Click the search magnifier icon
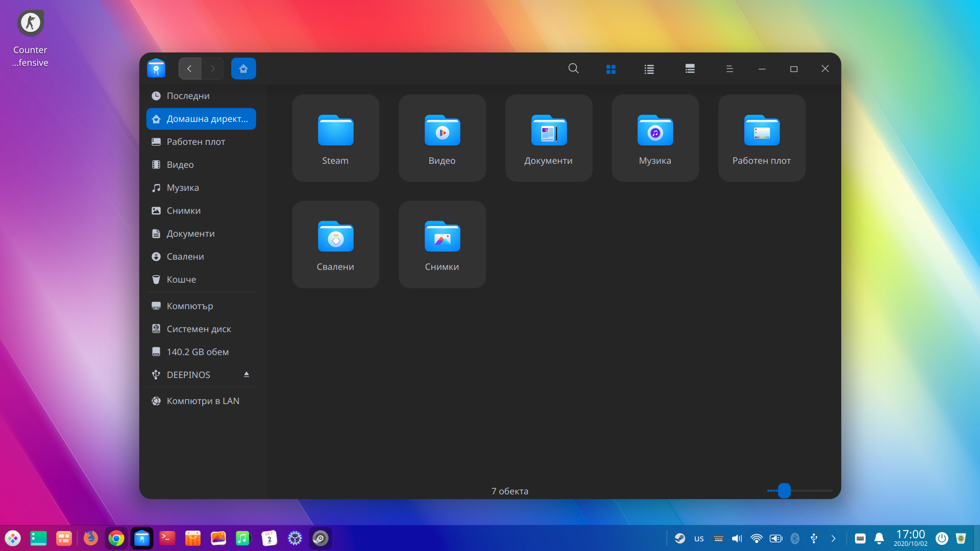 click(x=573, y=68)
